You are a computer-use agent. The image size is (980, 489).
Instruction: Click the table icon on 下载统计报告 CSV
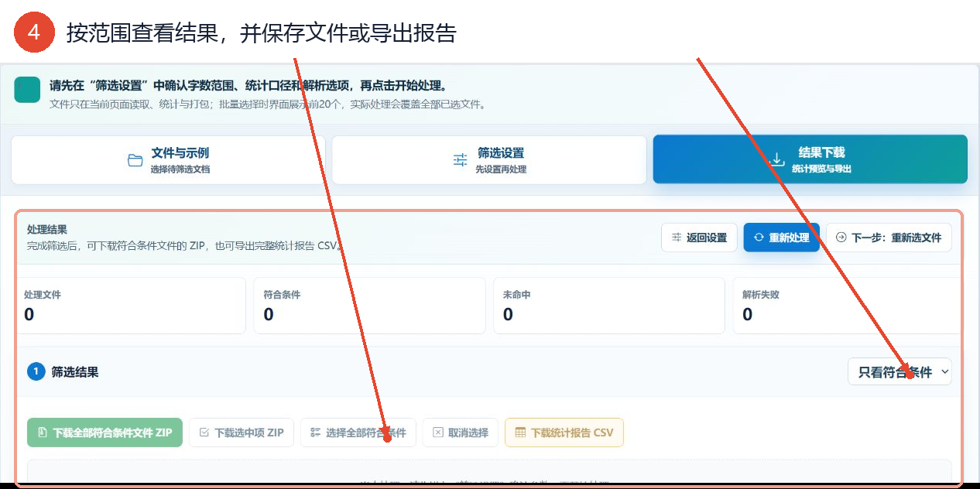tap(520, 433)
